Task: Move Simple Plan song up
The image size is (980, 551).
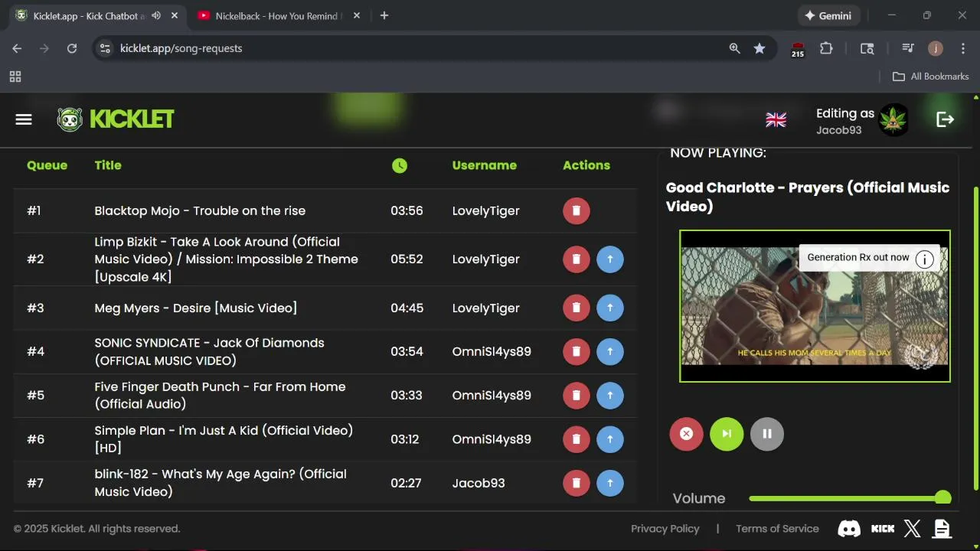Action: (x=610, y=439)
